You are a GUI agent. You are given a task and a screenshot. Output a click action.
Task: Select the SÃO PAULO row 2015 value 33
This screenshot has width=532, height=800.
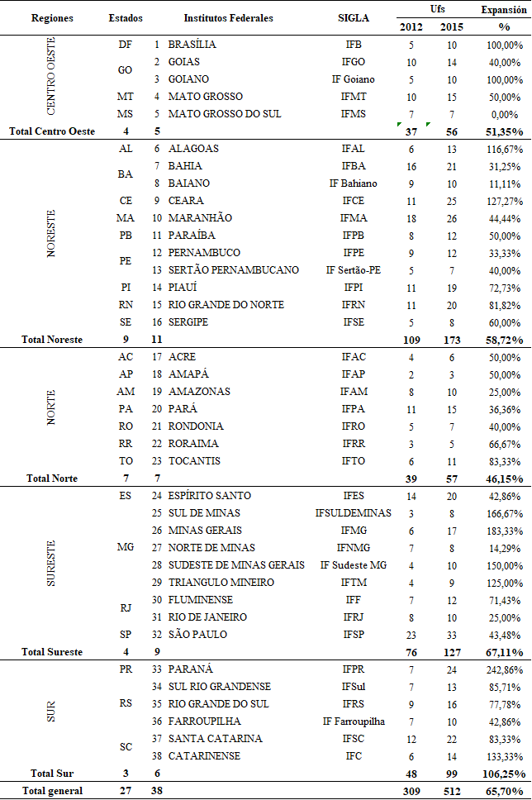[x=452, y=636]
